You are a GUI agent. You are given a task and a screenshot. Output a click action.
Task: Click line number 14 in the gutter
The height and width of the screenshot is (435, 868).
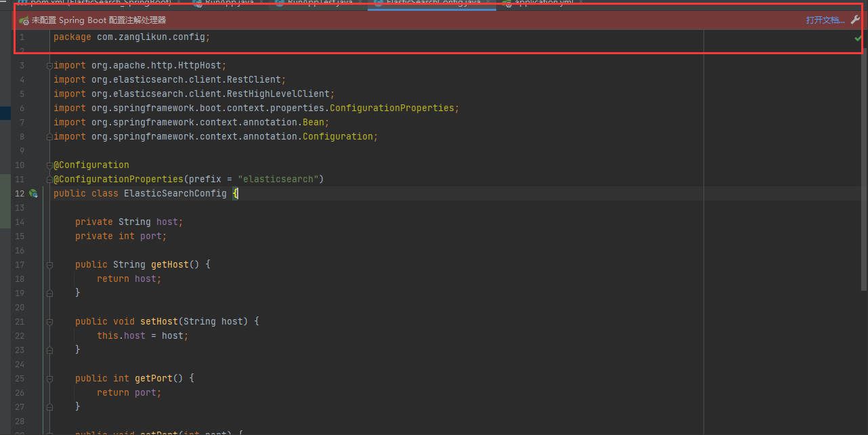(19, 222)
